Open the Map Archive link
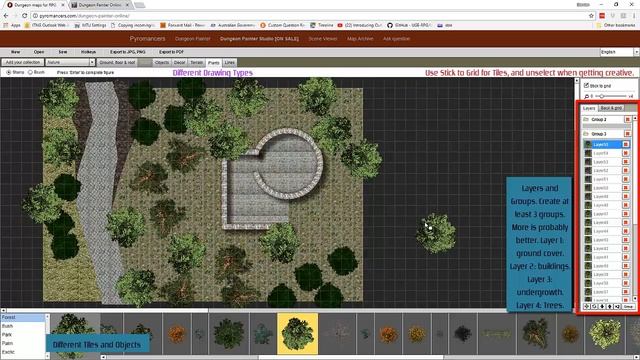Image resolution: width=640 pixels, height=360 pixels. coord(360,39)
